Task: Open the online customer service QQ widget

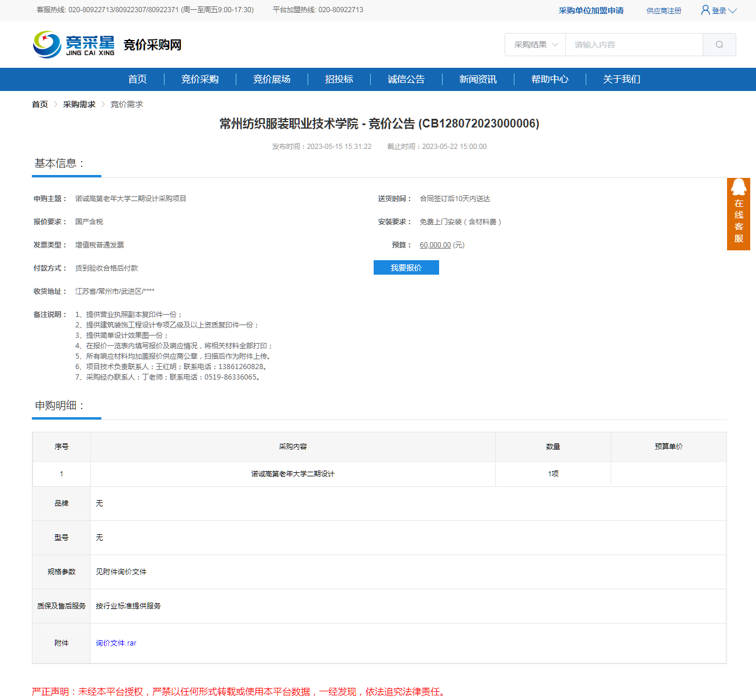Action: pyautogui.click(x=738, y=214)
